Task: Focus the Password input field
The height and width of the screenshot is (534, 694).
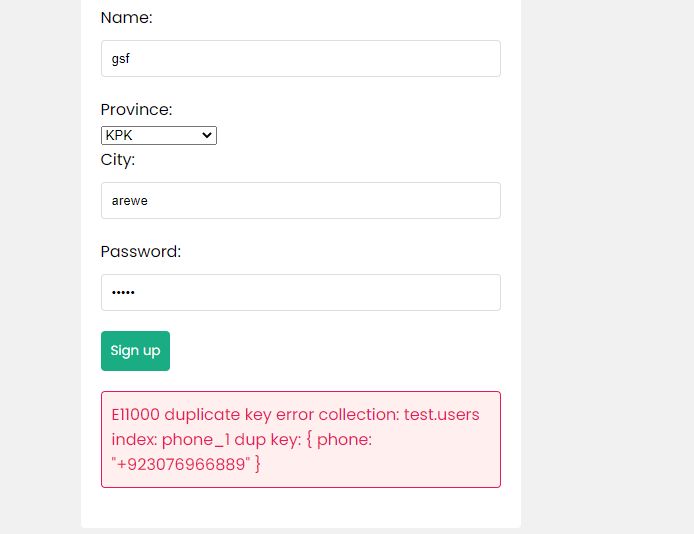Action: point(300,293)
